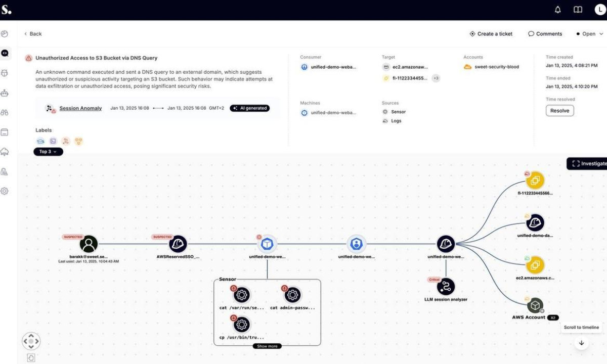607x364 pixels.
Task: Expand the Top 3 labels dropdown
Action: 49,152
